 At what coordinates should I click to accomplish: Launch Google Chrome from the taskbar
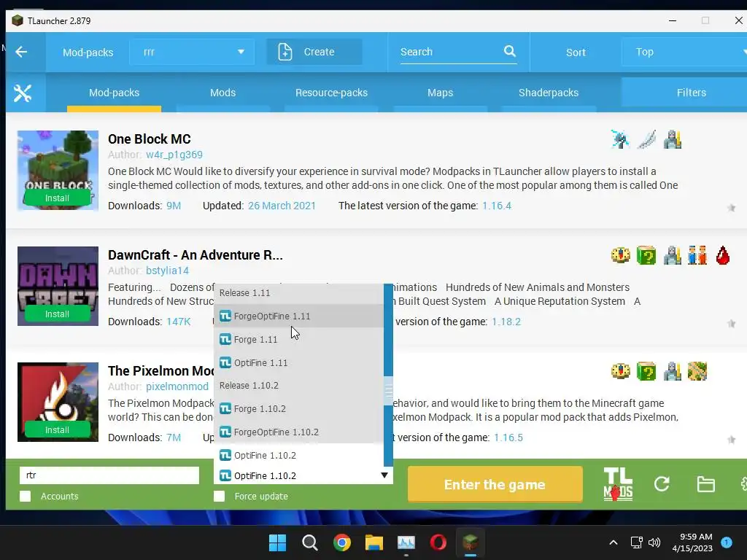pyautogui.click(x=341, y=542)
